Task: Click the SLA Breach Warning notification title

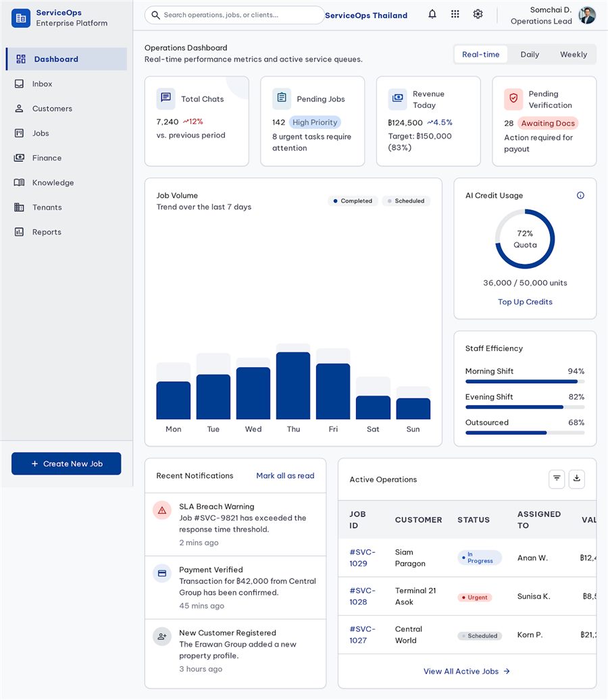Action: pos(216,506)
